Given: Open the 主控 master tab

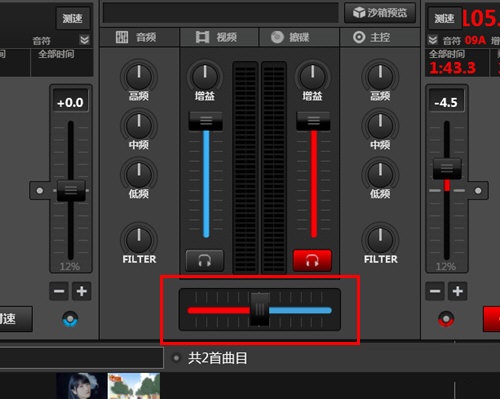Looking at the screenshot, I should pyautogui.click(x=380, y=37).
